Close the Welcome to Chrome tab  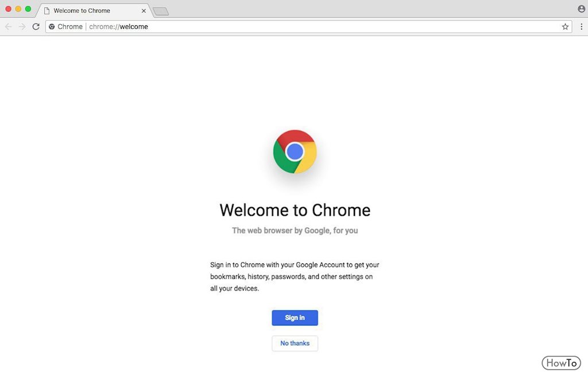(144, 11)
